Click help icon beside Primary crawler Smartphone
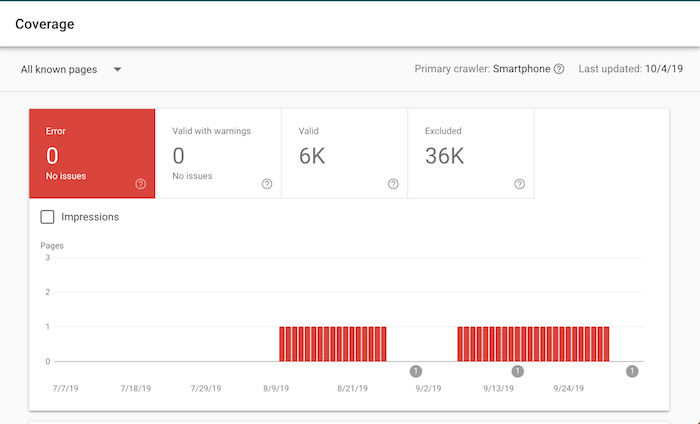 coord(559,69)
